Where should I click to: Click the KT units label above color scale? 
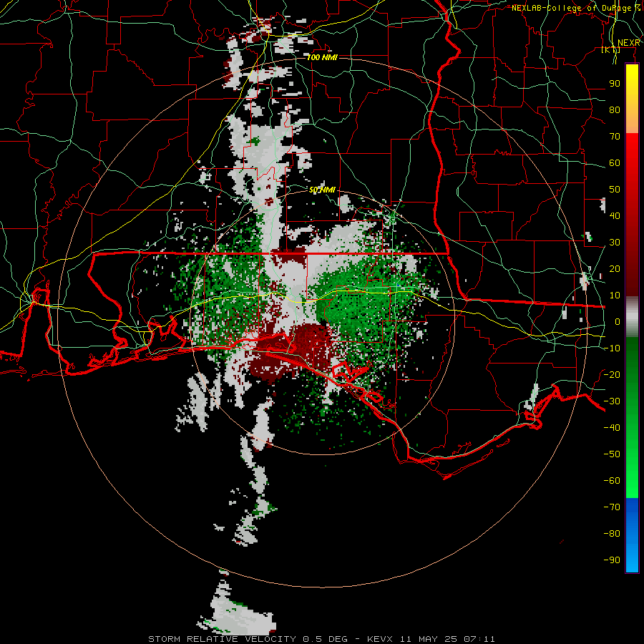point(611,49)
